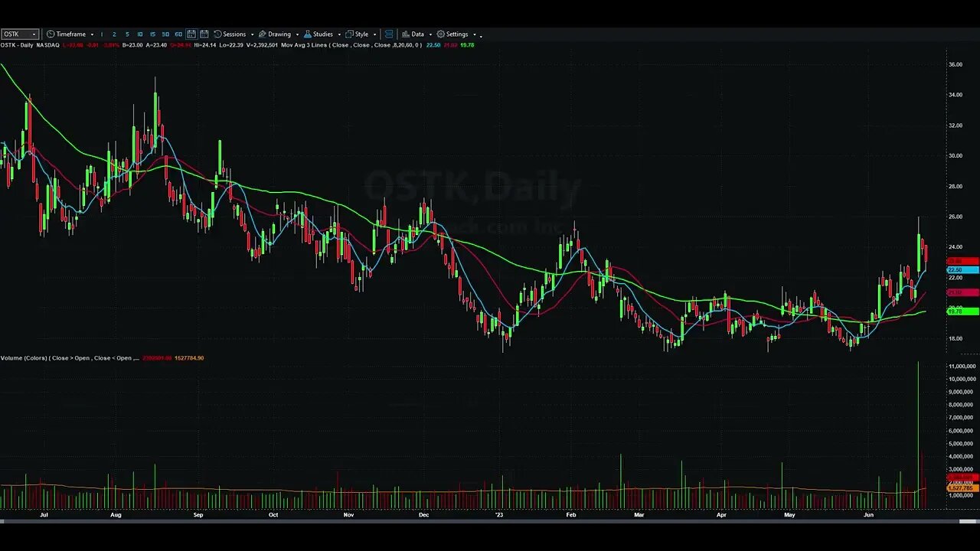Expand the Data dropdown arrow
The height and width of the screenshot is (551, 980).
[430, 34]
